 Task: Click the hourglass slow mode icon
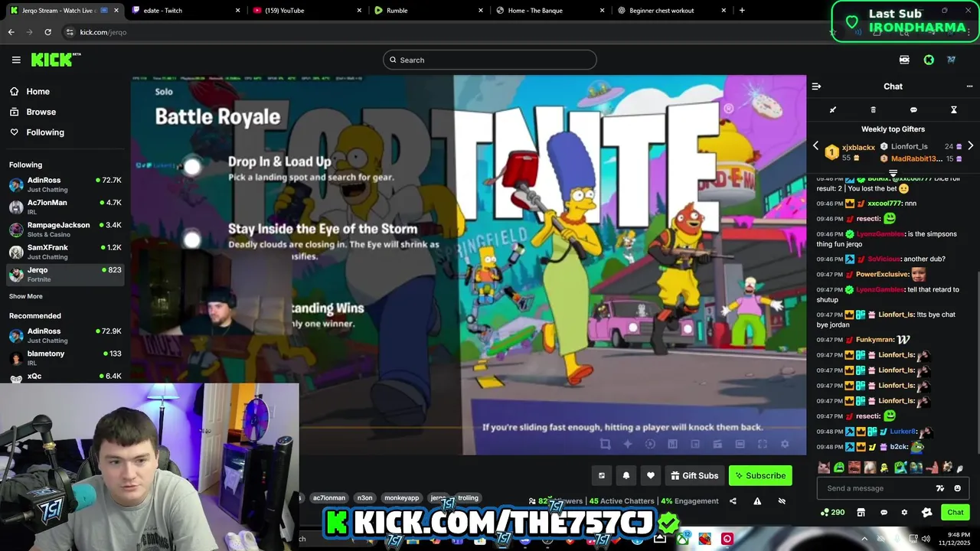pos(954,110)
